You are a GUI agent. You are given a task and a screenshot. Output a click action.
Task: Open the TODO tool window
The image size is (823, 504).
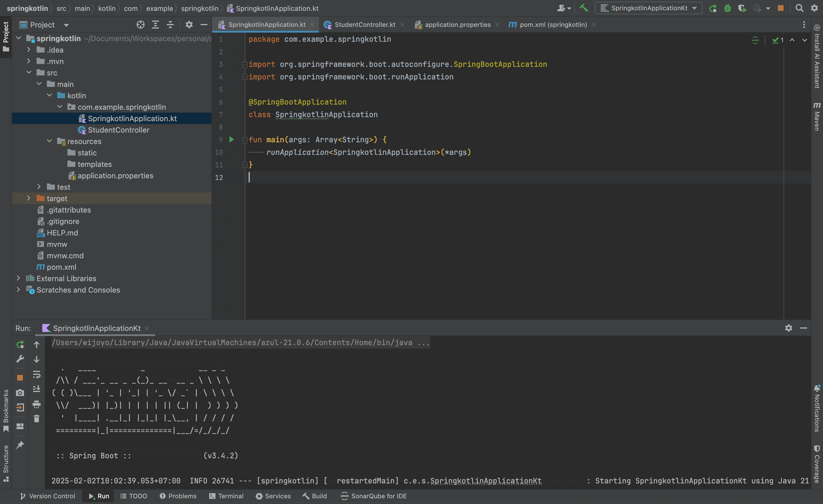133,496
